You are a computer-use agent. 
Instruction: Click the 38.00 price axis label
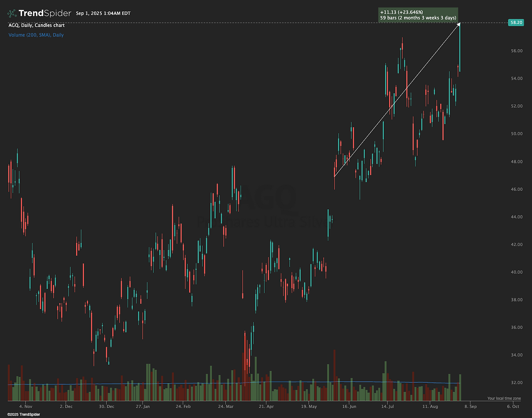517,300
